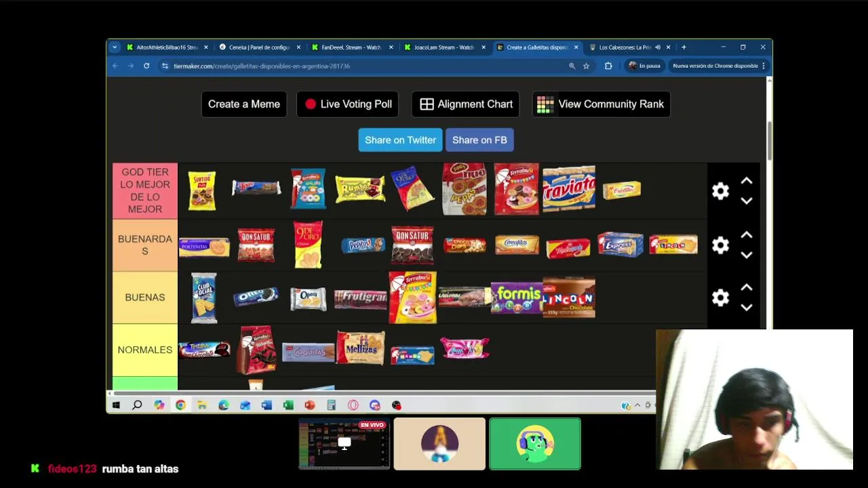Mute audio icon on Los Cabezones tab
This screenshot has height=488, width=868.
pos(657,47)
